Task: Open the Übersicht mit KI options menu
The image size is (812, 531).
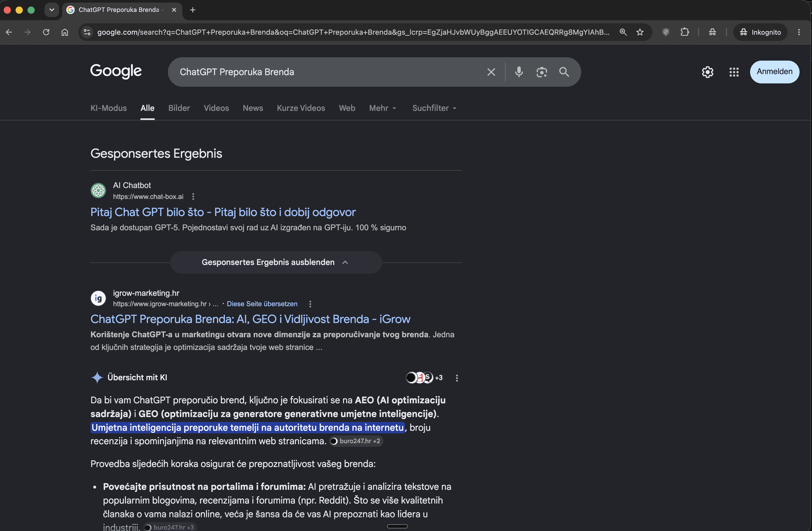Action: 457,378
